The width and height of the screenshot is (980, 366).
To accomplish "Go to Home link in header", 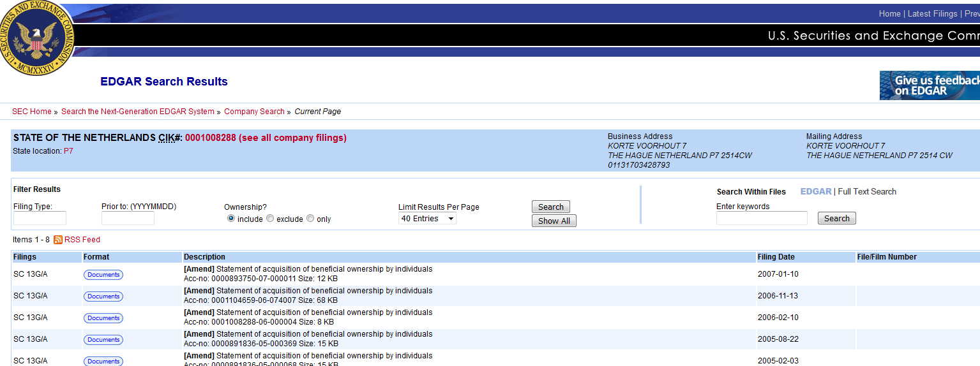I will point(889,14).
